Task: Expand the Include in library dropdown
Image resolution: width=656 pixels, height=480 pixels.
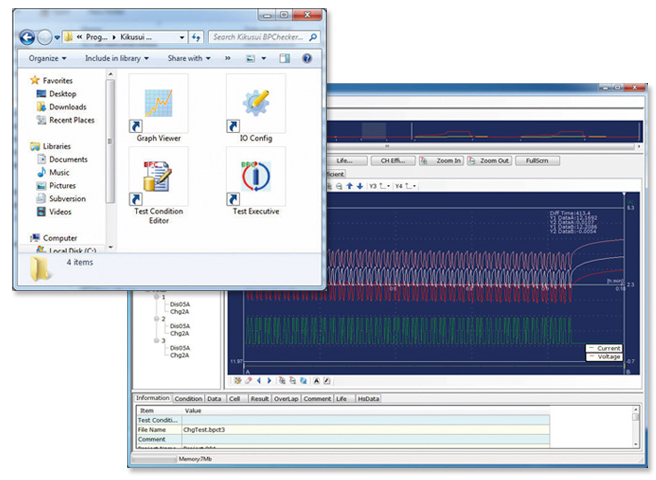Action: (117, 59)
